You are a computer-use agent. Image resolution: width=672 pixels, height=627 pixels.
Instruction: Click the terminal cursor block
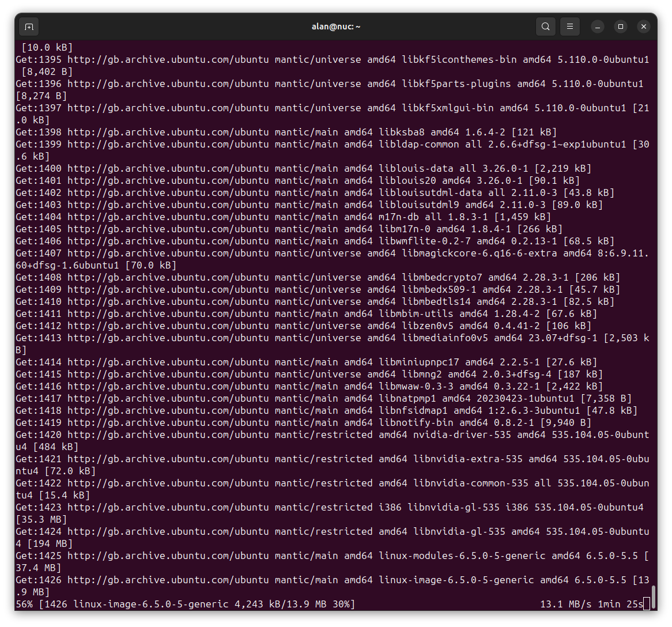click(647, 605)
